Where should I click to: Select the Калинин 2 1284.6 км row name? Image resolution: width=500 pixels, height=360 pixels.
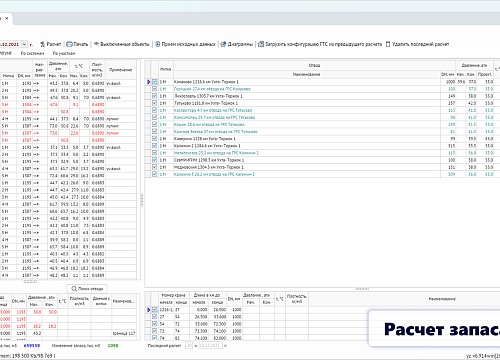point(207,146)
